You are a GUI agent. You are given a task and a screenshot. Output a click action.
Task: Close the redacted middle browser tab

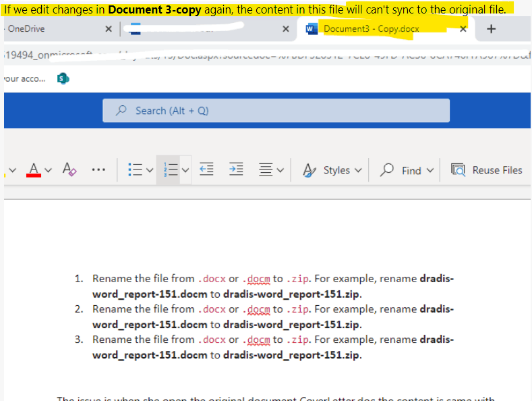click(286, 29)
